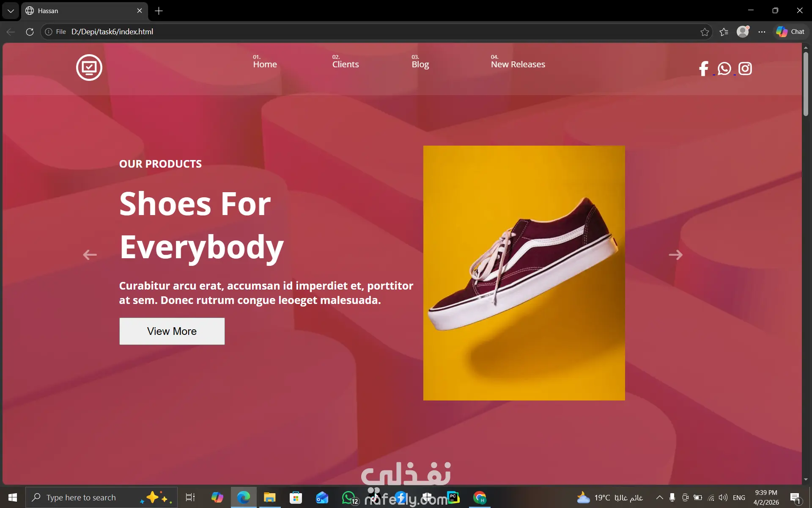Open Copilot Chat button

click(790, 32)
